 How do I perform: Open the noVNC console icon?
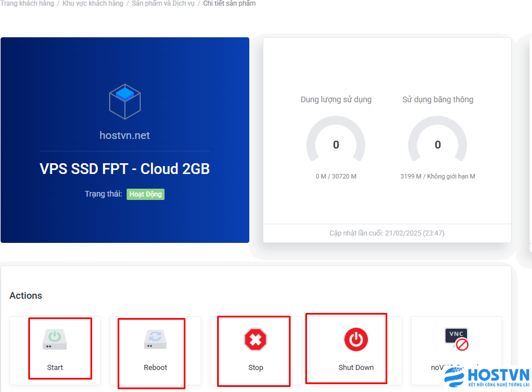(457, 339)
